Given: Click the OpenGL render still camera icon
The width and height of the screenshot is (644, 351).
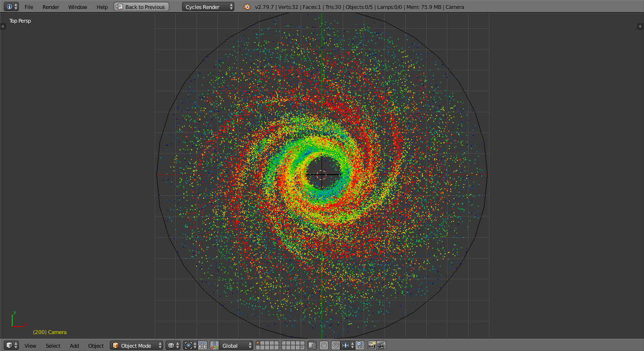Looking at the screenshot, I should (372, 345).
